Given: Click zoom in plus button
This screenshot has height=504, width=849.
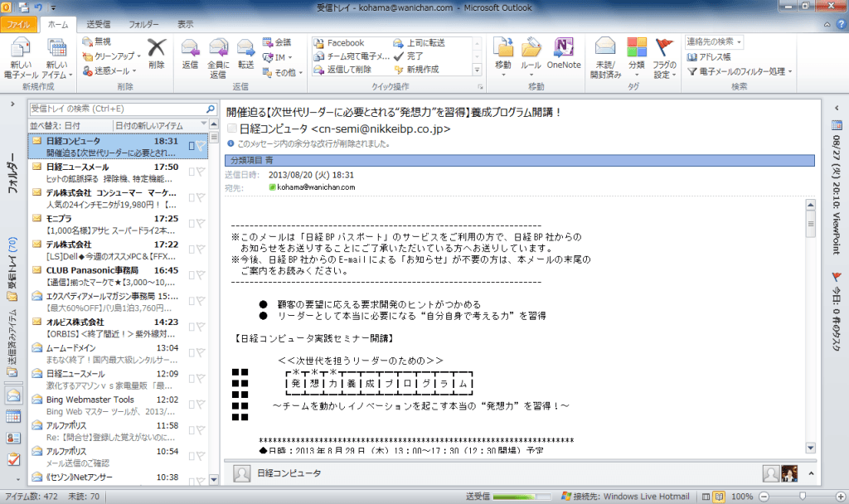Looking at the screenshot, I should (841, 497).
